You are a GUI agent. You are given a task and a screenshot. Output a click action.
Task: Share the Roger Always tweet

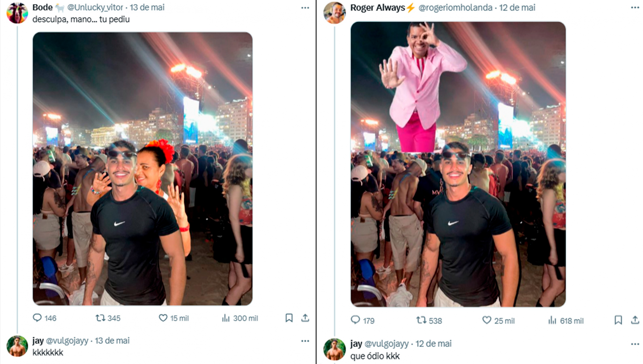point(635,320)
